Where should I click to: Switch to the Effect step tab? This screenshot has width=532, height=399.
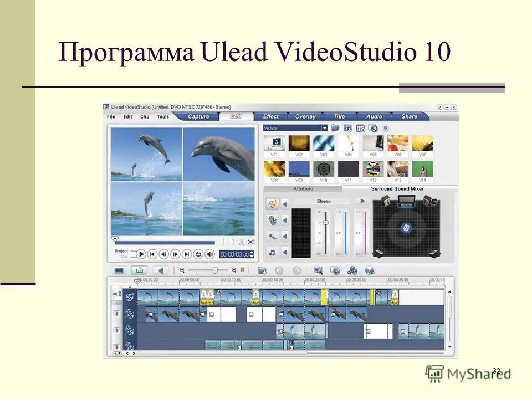(x=271, y=117)
